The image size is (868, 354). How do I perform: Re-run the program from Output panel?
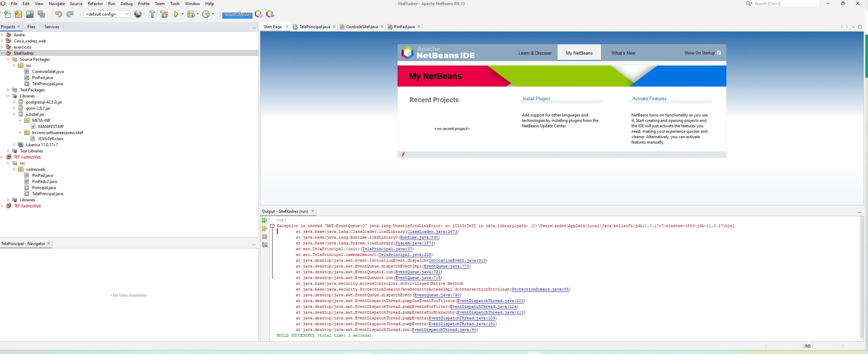pyautogui.click(x=265, y=220)
